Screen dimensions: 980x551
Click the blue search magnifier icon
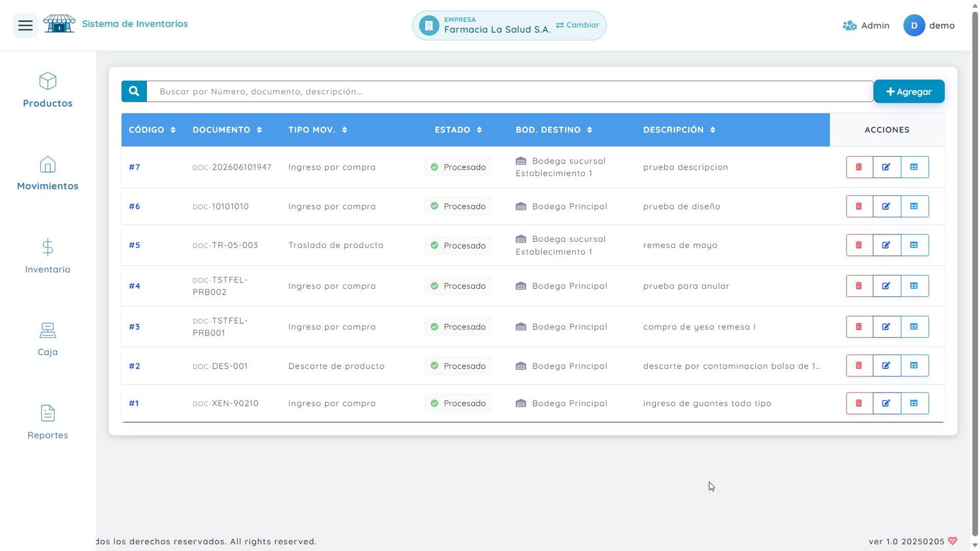pyautogui.click(x=134, y=91)
